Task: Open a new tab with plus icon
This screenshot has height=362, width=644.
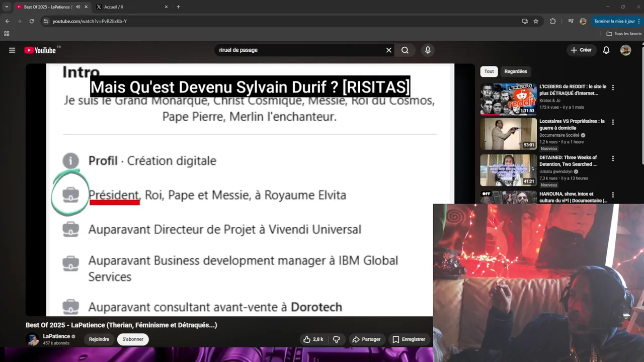Action: coord(178,7)
